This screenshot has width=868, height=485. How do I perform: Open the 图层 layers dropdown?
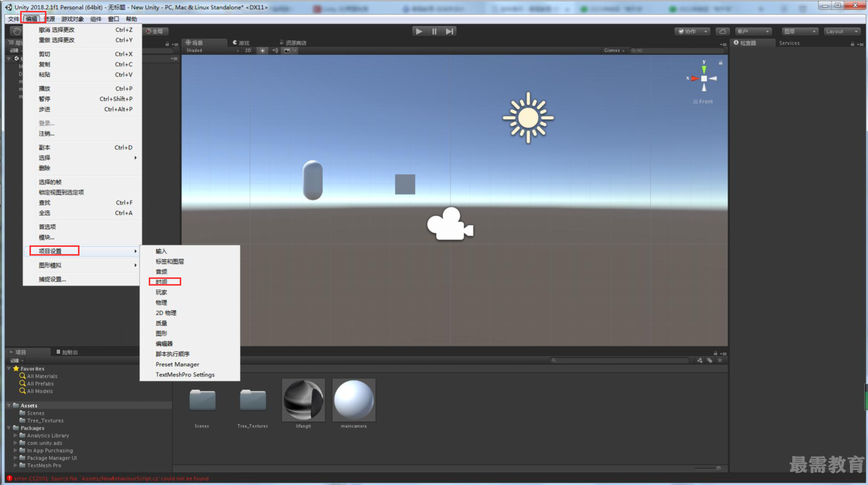[x=800, y=32]
